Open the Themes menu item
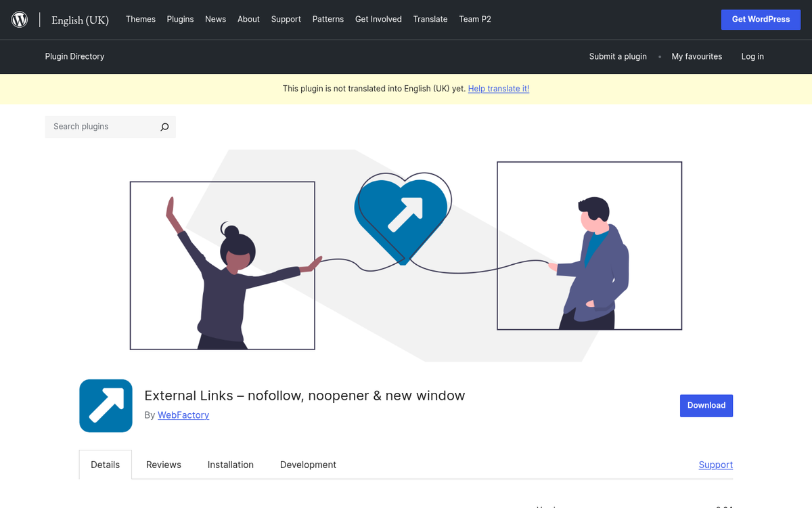This screenshot has width=812, height=508. click(141, 19)
